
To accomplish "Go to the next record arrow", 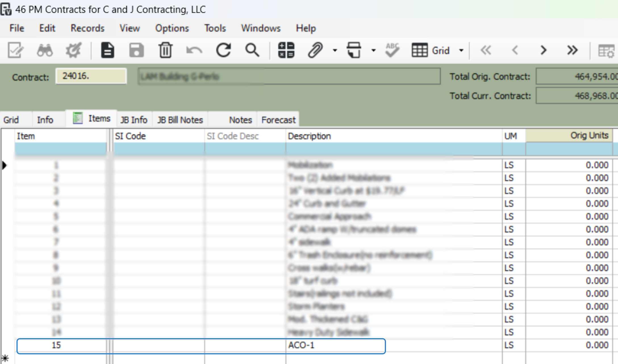I will [543, 51].
